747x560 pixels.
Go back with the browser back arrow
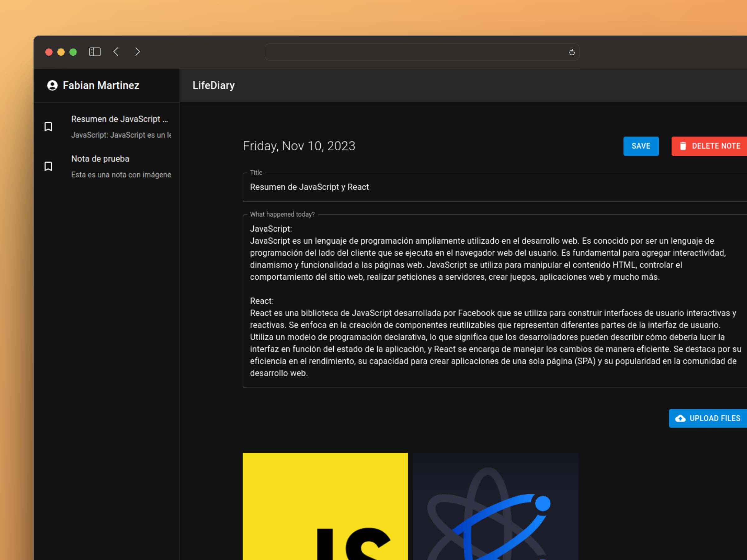click(116, 52)
